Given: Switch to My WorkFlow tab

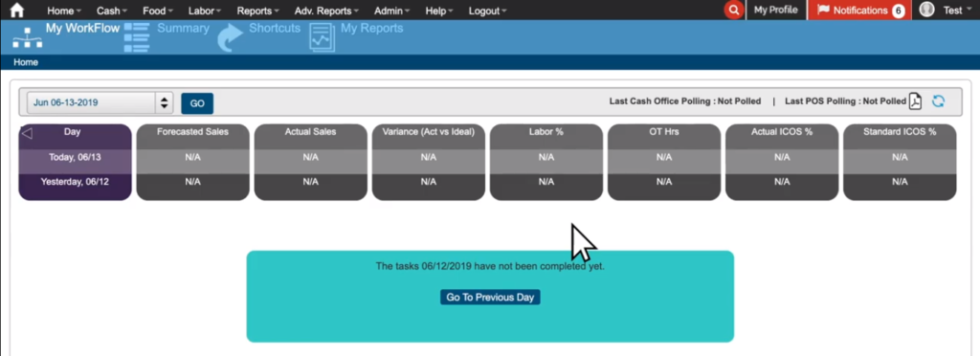Looking at the screenshot, I should tap(82, 28).
